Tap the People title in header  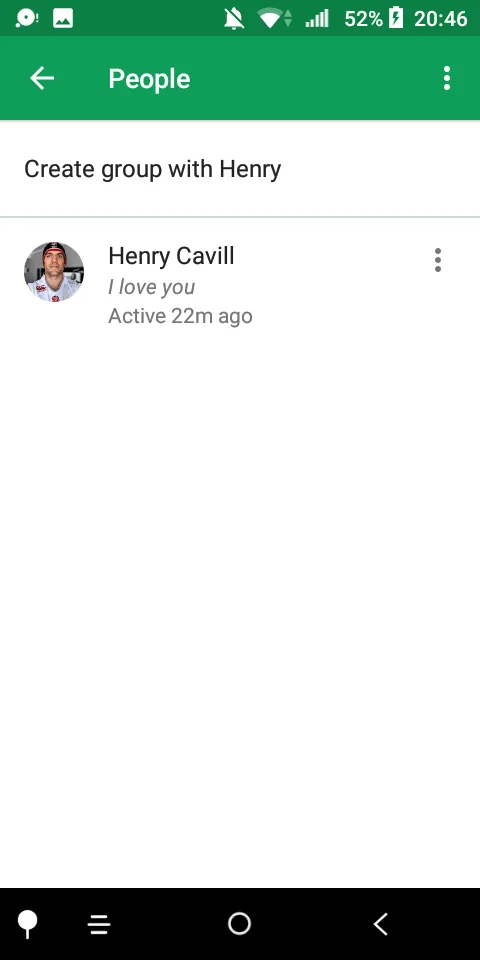(149, 79)
